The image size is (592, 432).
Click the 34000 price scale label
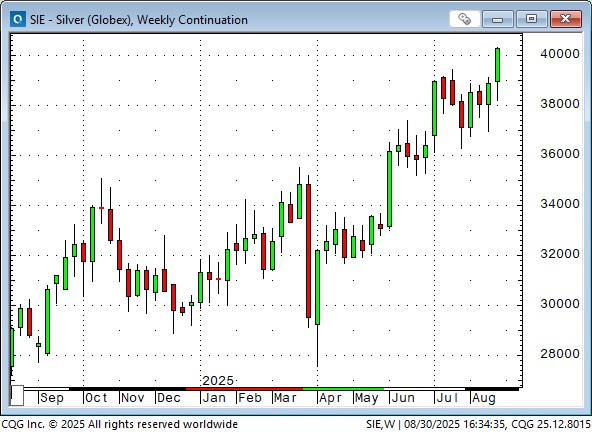pos(560,204)
